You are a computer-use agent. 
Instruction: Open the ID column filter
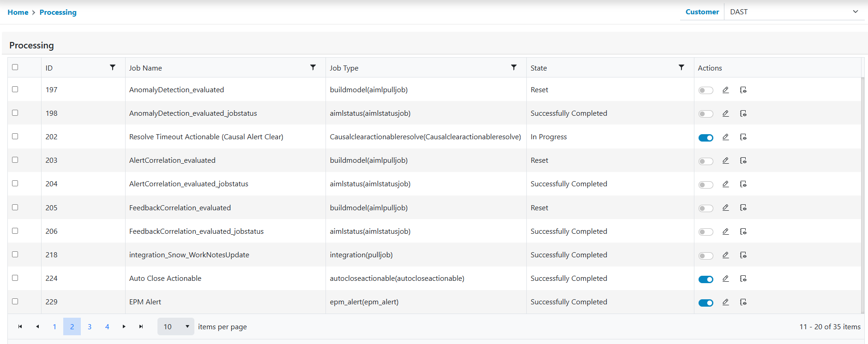point(113,67)
